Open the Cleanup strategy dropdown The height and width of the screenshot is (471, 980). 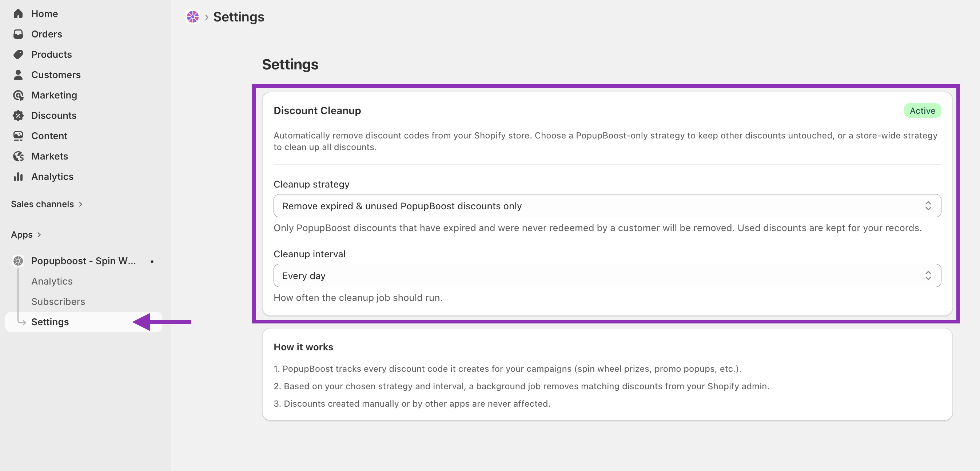[607, 206]
